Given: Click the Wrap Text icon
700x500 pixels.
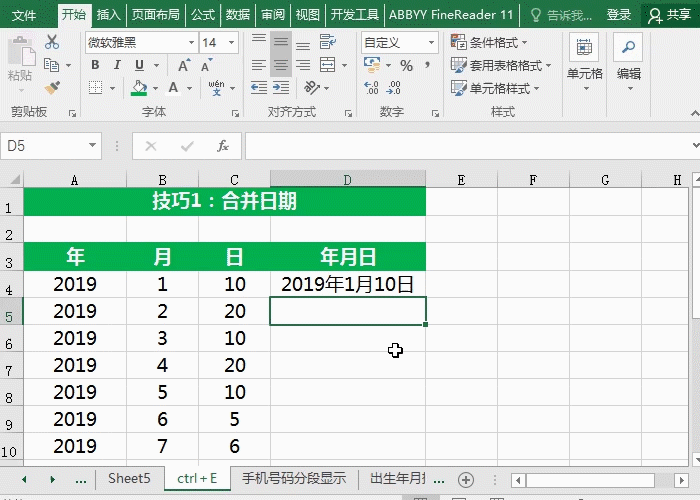Looking at the screenshot, I should 325,43.
